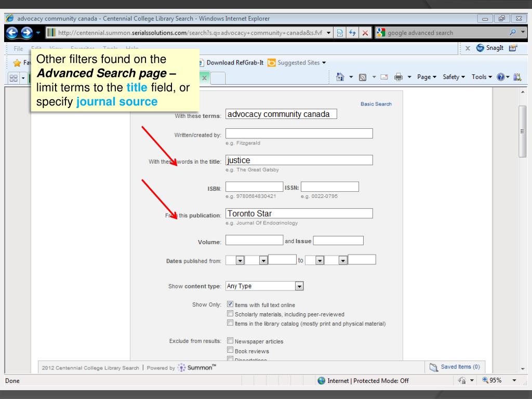The image size is (532, 399).
Task: Click the Research icon at toolbar end
Action: (x=517, y=77)
